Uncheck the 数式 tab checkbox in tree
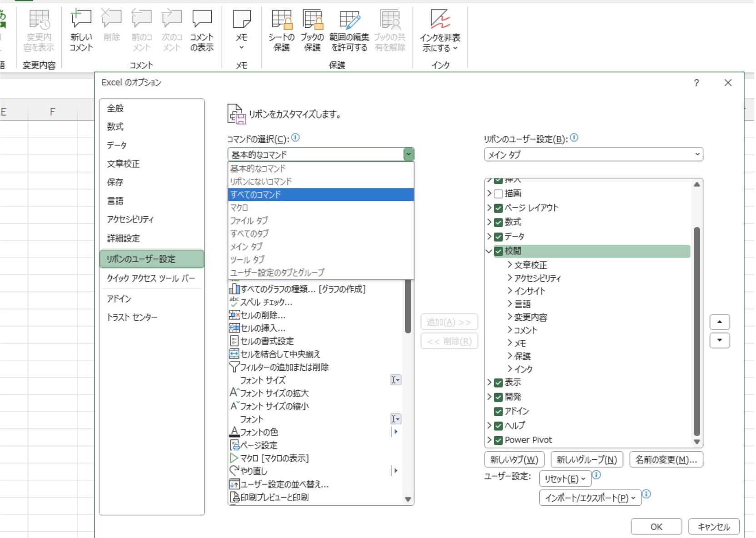This screenshot has width=756, height=538. pyautogui.click(x=498, y=222)
